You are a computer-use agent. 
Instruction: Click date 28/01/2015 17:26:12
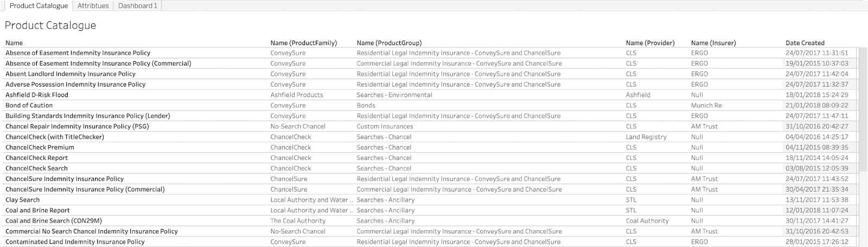[x=816, y=242]
